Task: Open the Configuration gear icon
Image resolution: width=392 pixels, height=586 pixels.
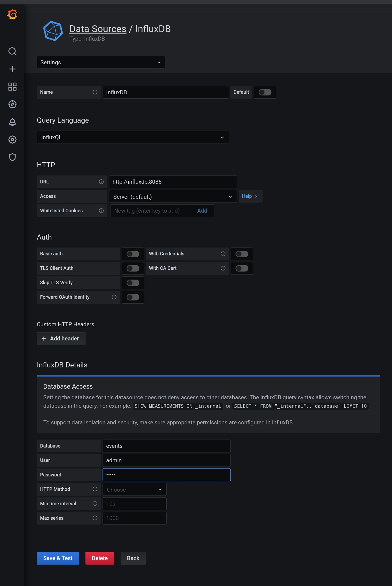Action: pyautogui.click(x=12, y=140)
